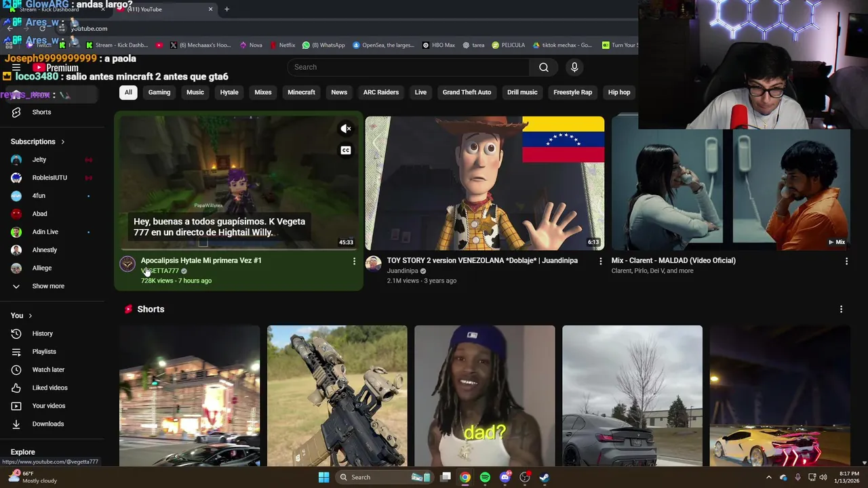Open OBS Studio from taskbar
This screenshot has width=868, height=488.
[x=524, y=477]
